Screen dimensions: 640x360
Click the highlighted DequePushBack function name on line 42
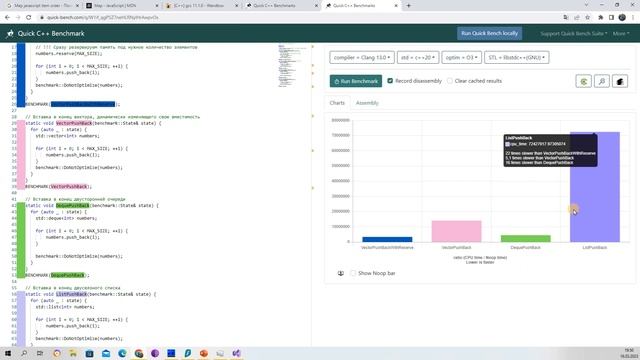click(x=72, y=205)
